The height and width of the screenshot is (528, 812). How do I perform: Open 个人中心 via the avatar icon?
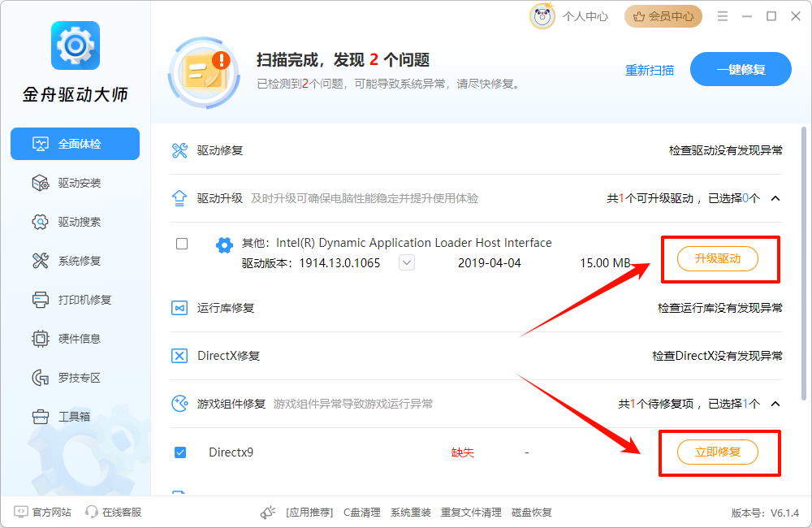coord(542,15)
